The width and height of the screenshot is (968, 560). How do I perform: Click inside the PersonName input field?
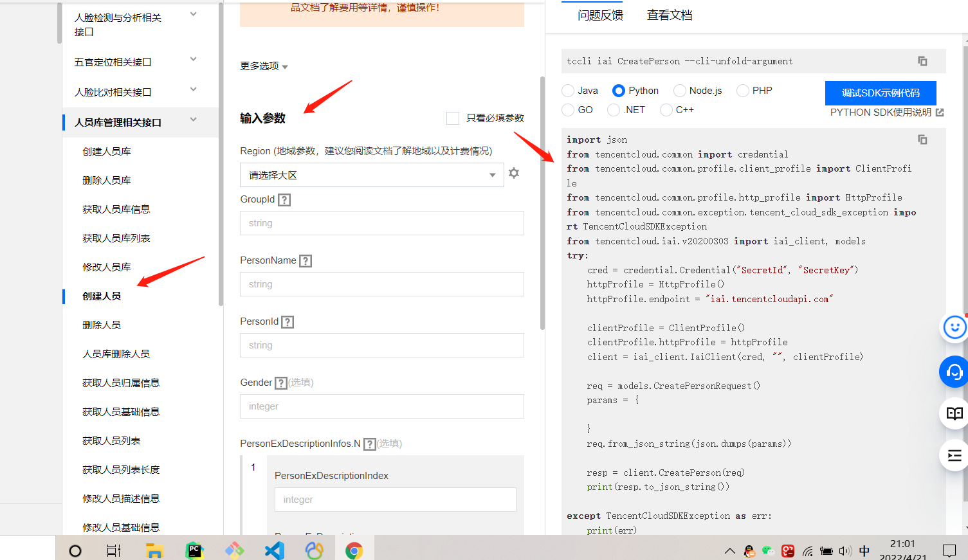381,284
